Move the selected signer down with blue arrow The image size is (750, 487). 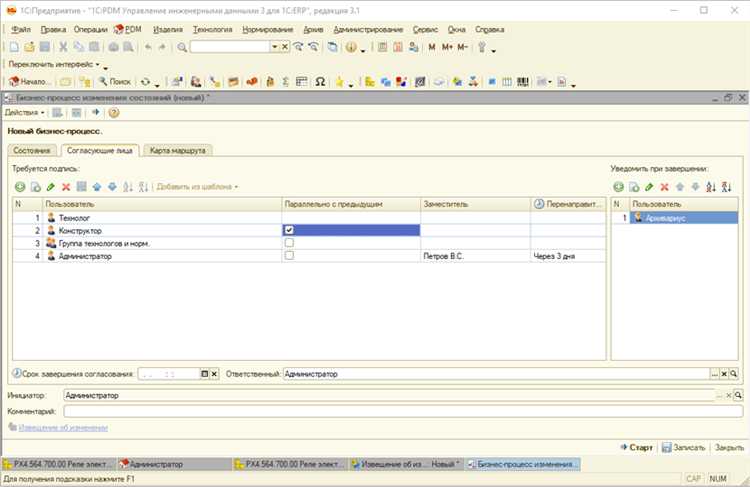112,187
